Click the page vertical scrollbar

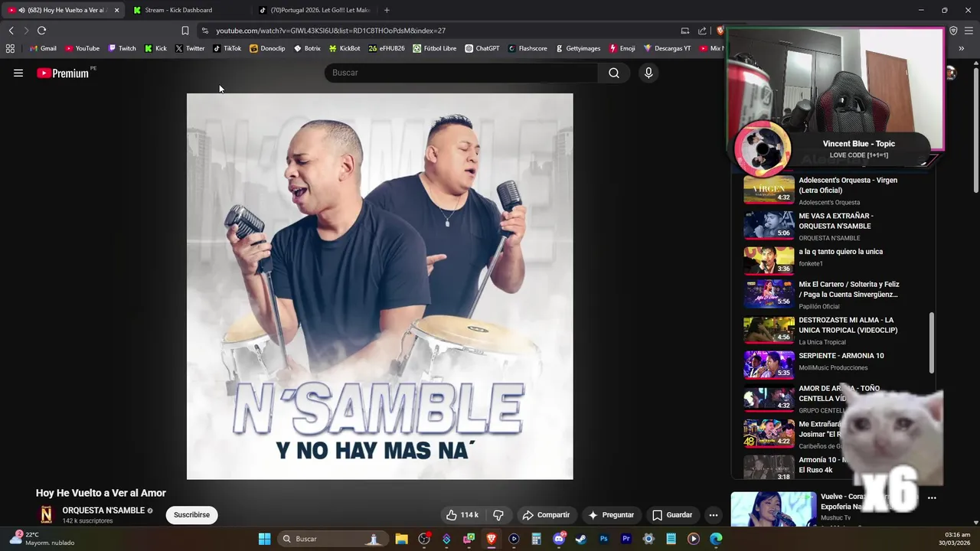click(x=975, y=130)
